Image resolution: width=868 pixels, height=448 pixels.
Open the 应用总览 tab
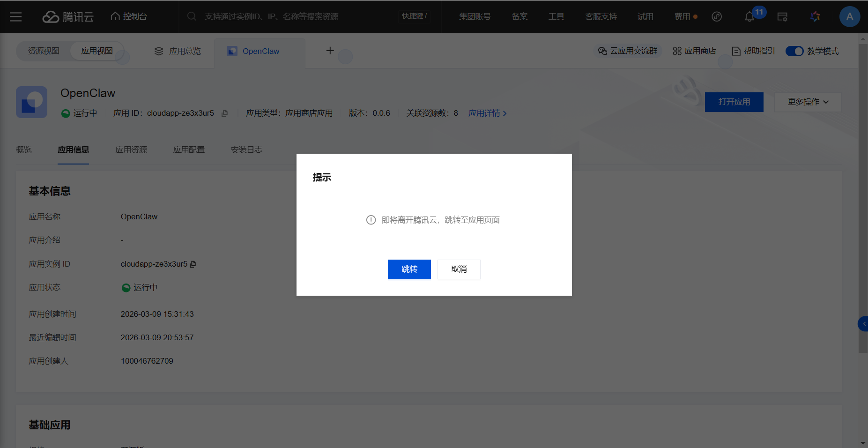tap(178, 51)
